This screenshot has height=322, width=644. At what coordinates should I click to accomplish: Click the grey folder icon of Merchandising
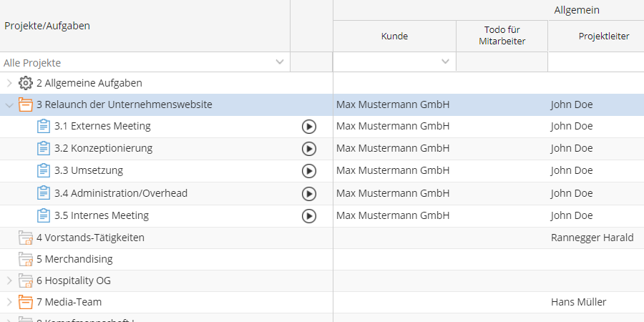coord(26,259)
